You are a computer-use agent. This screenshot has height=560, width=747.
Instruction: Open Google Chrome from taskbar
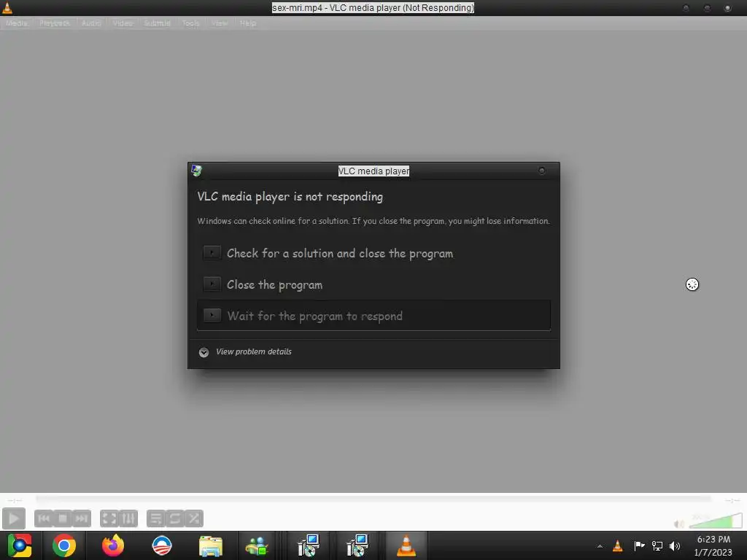[x=64, y=545]
